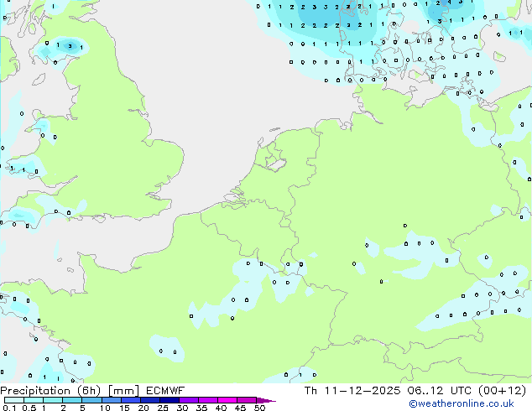Click the over-50 arrow tip of legend

coord(266,400)
